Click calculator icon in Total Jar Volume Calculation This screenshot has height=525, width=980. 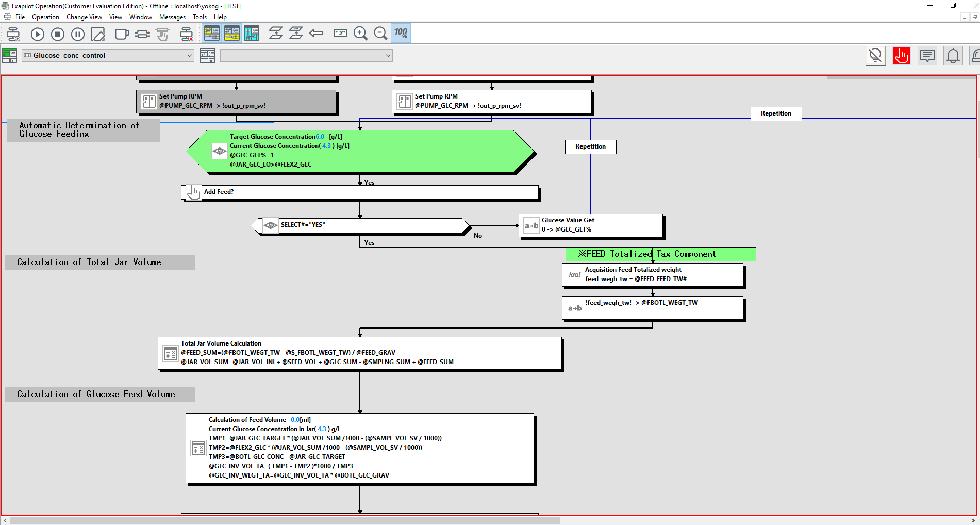coord(171,353)
